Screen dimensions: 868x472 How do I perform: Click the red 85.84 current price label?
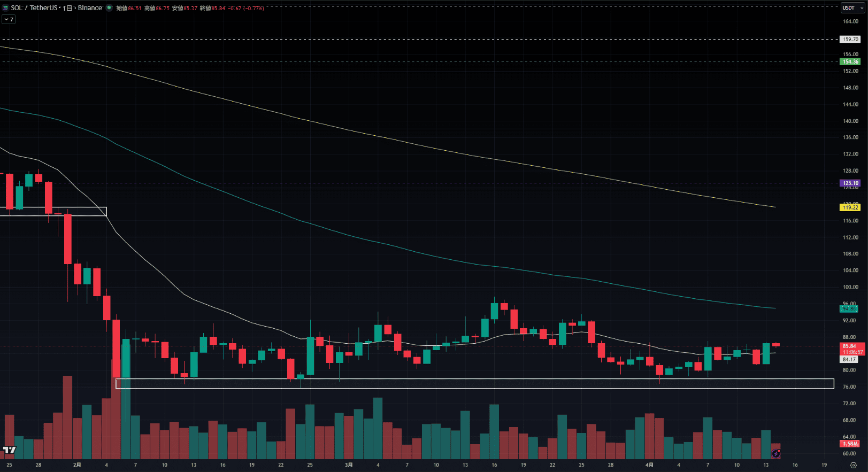(850, 346)
